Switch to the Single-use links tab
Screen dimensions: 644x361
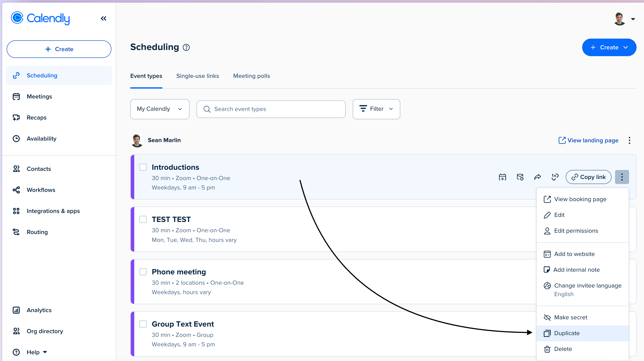pos(197,76)
